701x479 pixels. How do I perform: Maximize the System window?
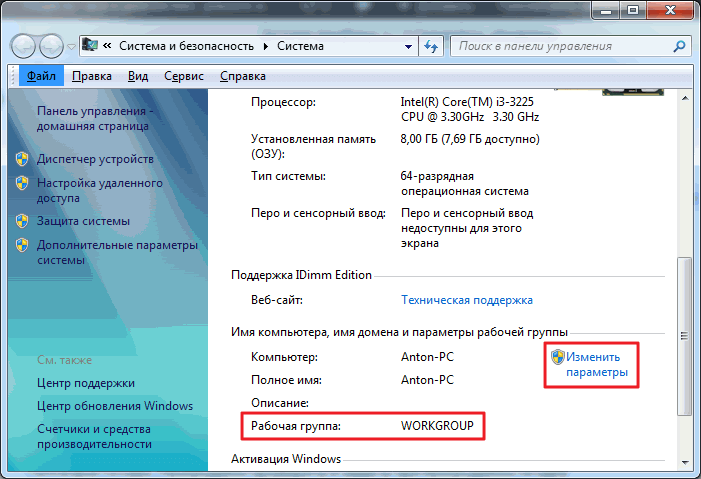pos(633,10)
